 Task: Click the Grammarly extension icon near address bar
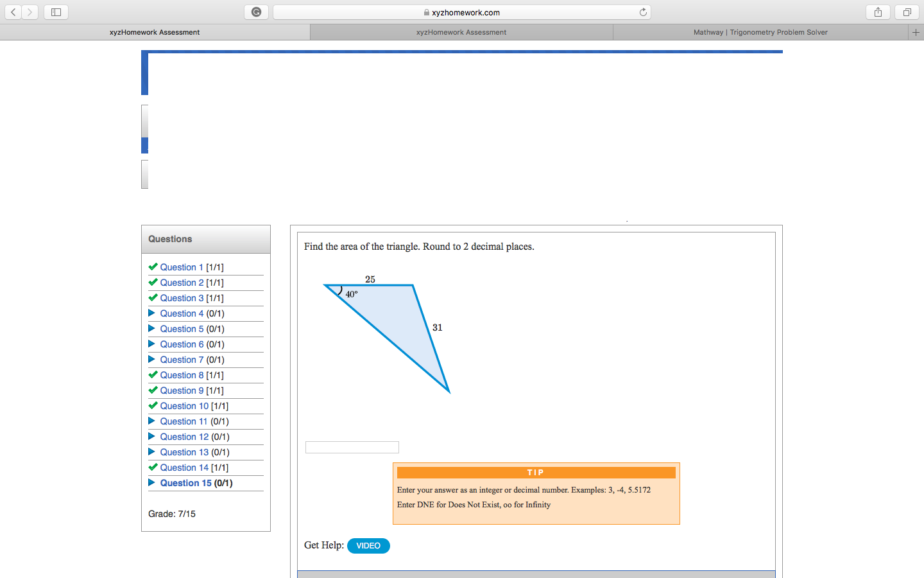256,12
